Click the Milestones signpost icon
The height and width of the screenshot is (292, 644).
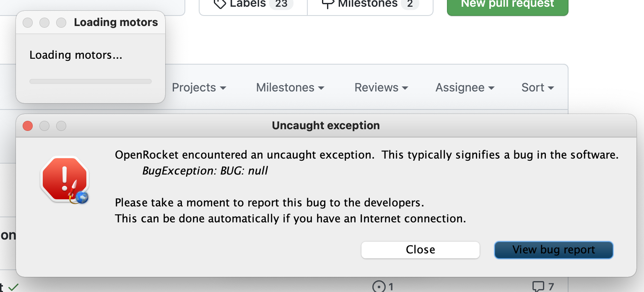point(328,3)
